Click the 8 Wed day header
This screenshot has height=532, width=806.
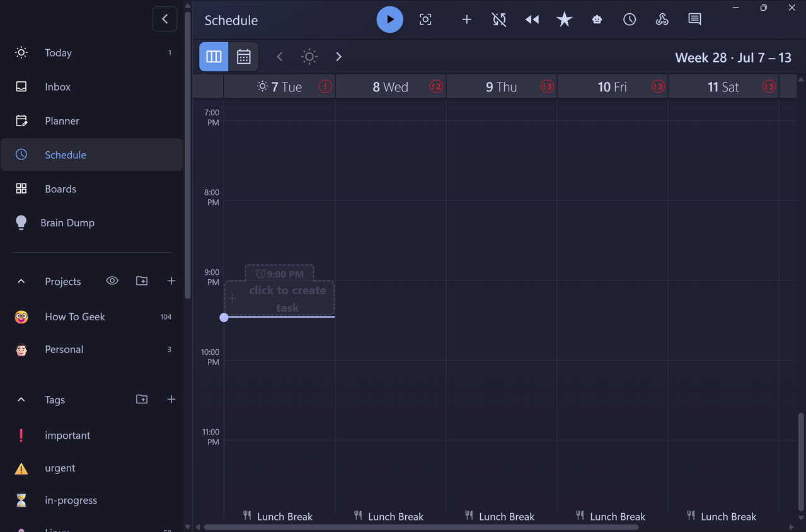(x=390, y=87)
